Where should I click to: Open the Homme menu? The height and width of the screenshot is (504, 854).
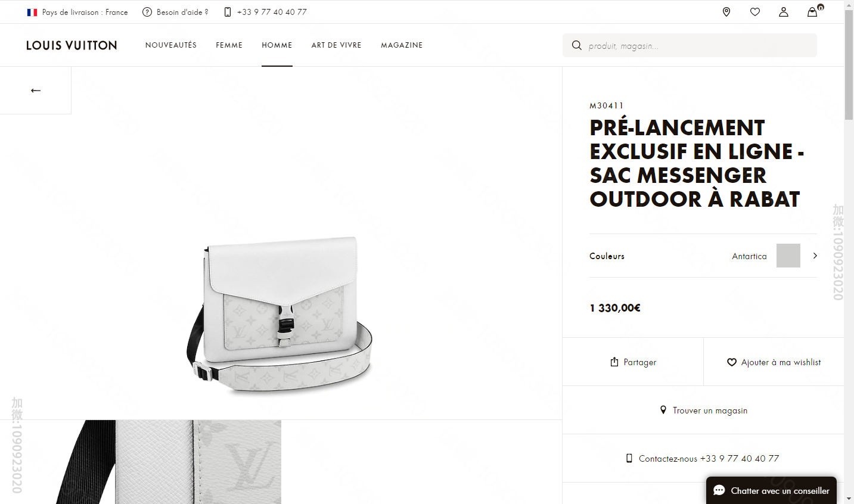pyautogui.click(x=277, y=45)
